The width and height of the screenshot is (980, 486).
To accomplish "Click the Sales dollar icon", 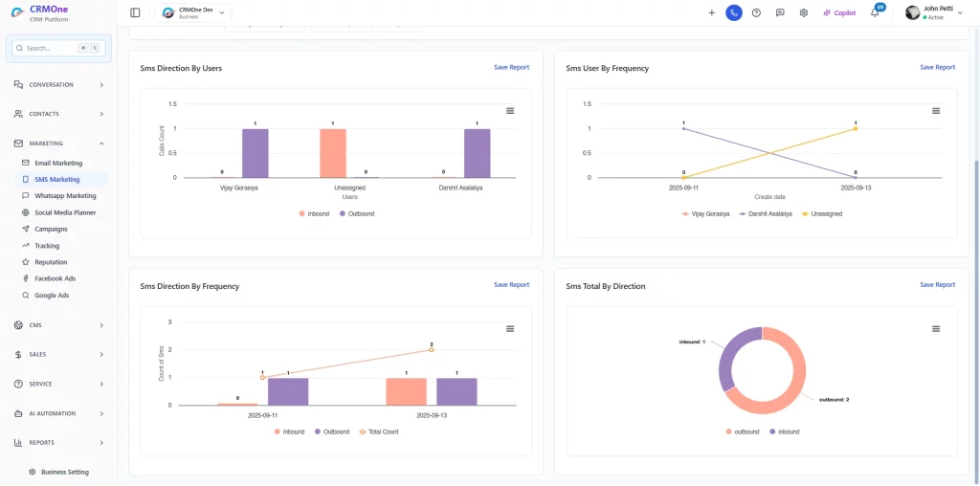I will (18, 354).
